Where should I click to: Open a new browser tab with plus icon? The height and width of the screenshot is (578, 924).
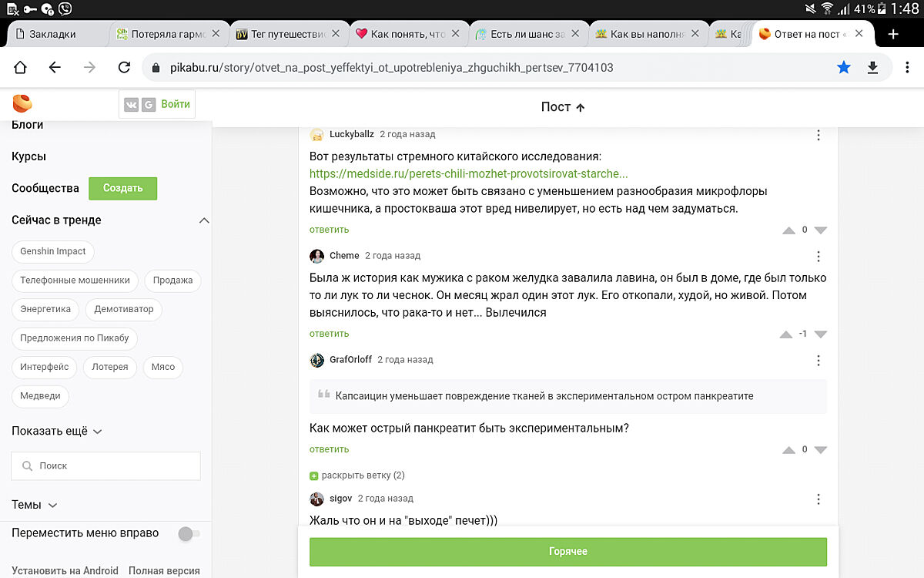tap(893, 35)
